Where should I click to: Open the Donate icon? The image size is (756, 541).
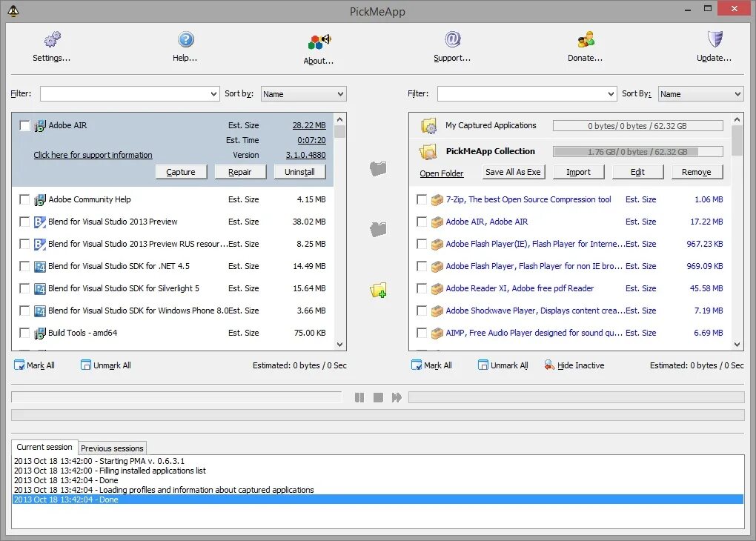point(586,39)
